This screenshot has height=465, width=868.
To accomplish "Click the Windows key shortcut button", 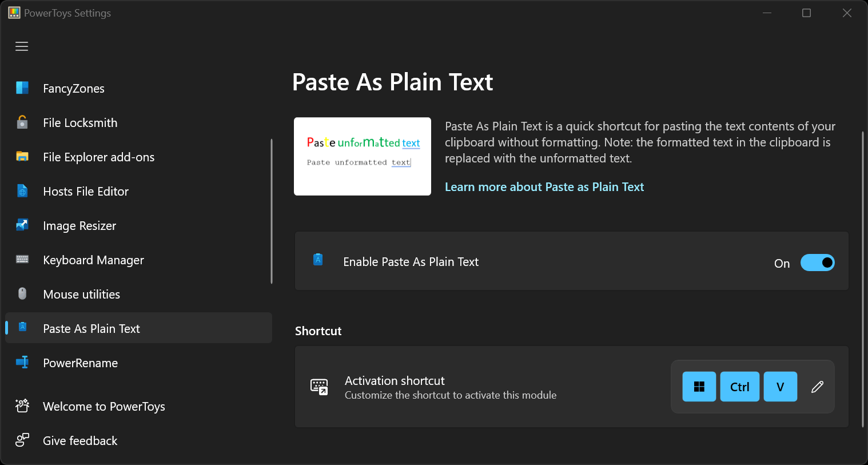I will [699, 387].
